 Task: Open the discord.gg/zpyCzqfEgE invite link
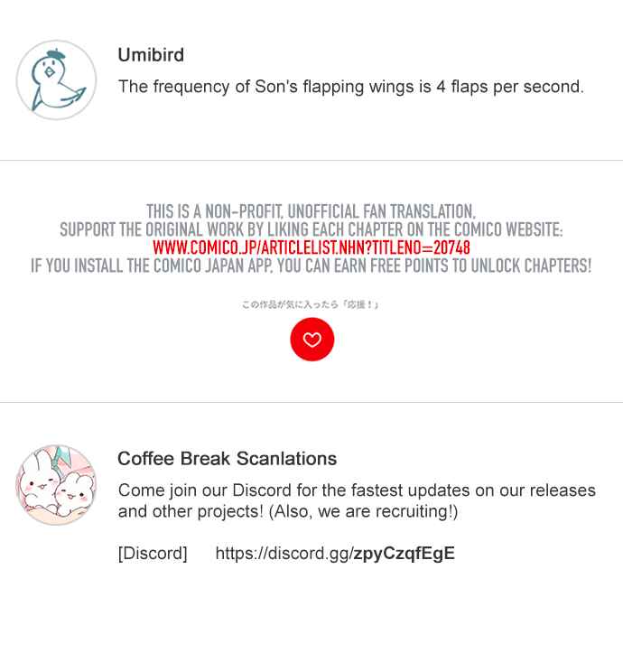pyautogui.click(x=335, y=554)
